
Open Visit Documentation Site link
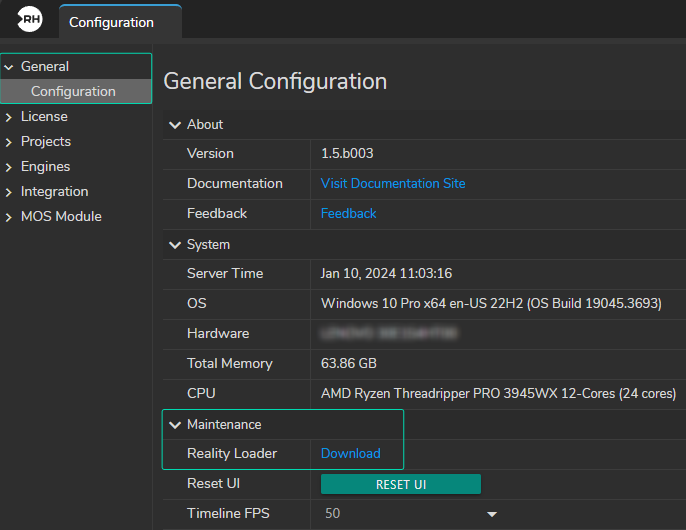pyautogui.click(x=392, y=184)
